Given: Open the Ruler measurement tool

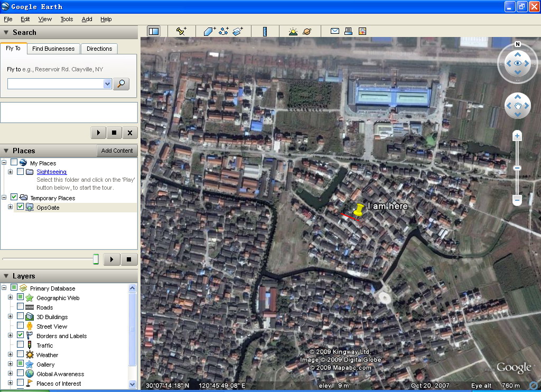Looking at the screenshot, I should click(265, 31).
